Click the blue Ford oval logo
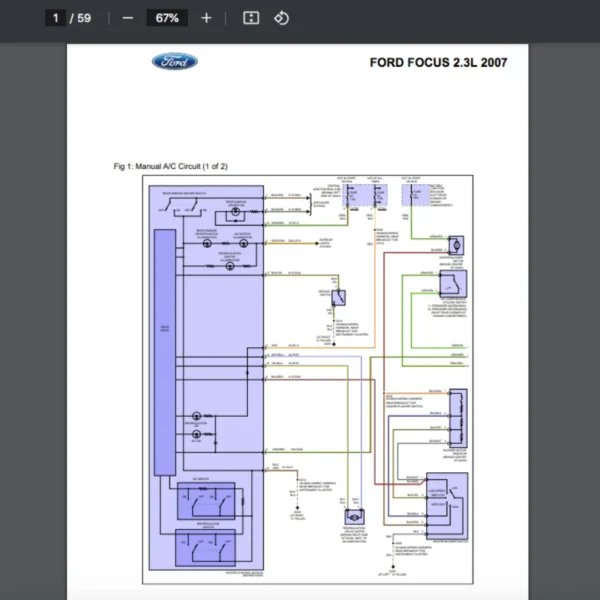This screenshot has width=600, height=600. pos(174,61)
